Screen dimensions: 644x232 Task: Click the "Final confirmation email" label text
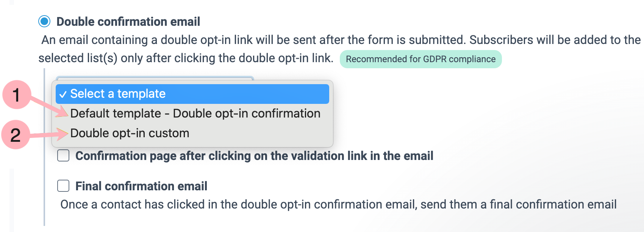(141, 186)
